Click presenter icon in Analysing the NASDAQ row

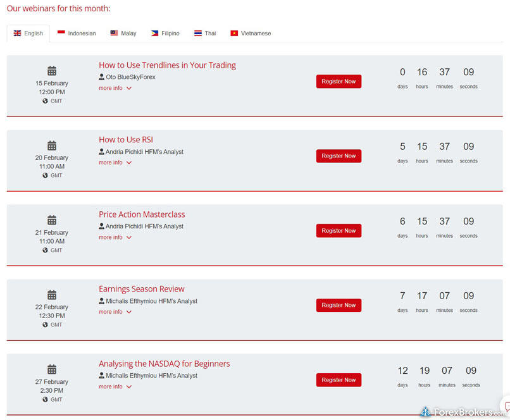(x=101, y=375)
